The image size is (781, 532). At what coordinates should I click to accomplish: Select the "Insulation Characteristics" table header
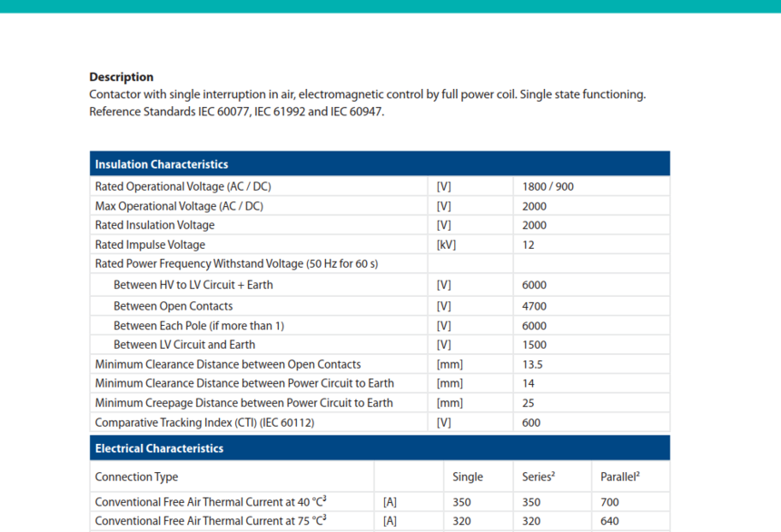point(380,164)
